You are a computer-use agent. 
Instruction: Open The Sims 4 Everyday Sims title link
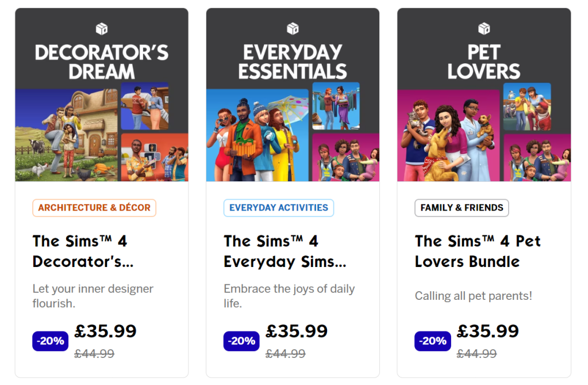click(x=285, y=251)
